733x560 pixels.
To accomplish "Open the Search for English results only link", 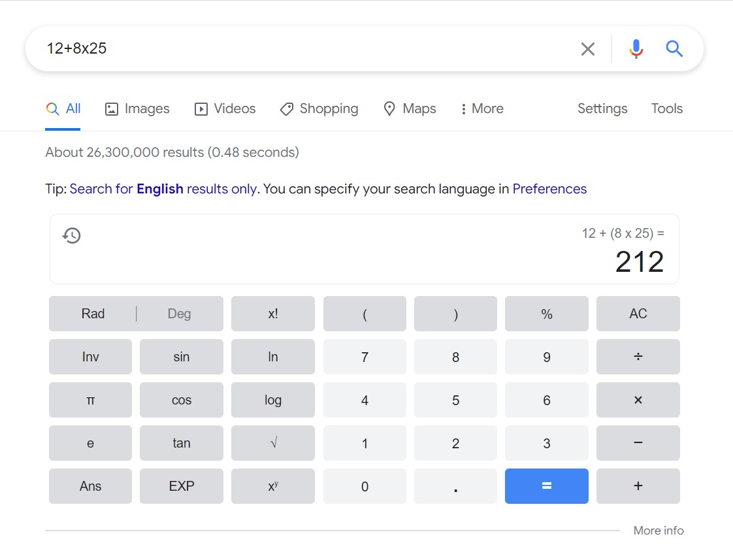I will pyautogui.click(x=163, y=189).
